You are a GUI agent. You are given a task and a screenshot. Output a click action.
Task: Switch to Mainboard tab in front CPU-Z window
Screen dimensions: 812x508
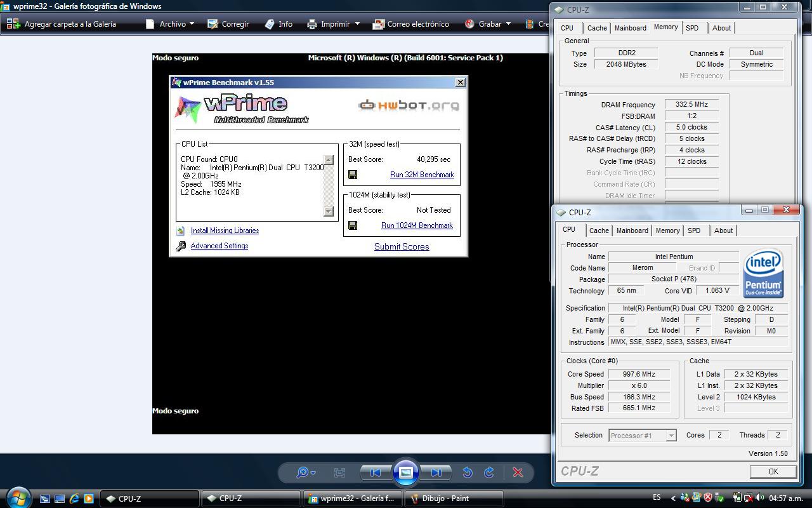tap(632, 231)
